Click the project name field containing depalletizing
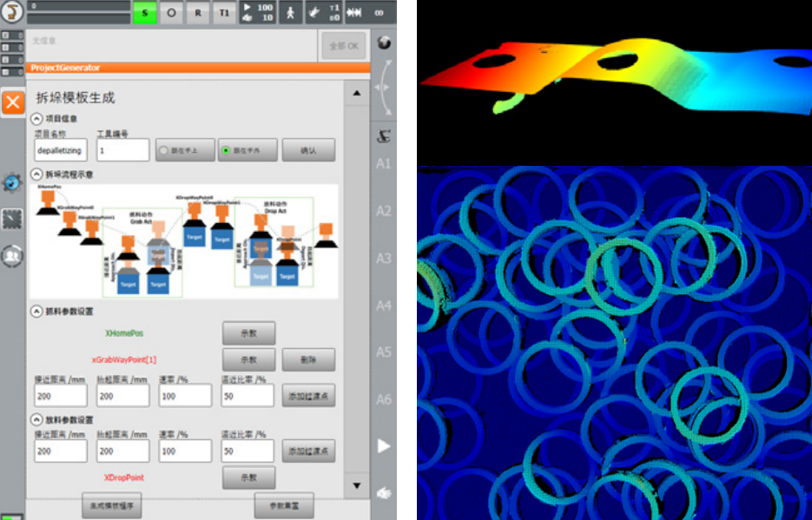 (x=61, y=150)
